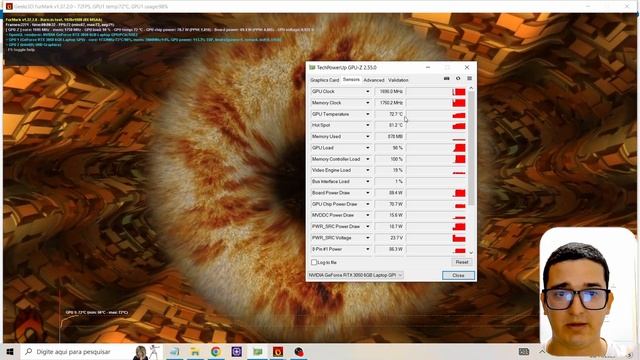Click the red ball taskbar icon
640x360 pixels.
[x=299, y=351]
